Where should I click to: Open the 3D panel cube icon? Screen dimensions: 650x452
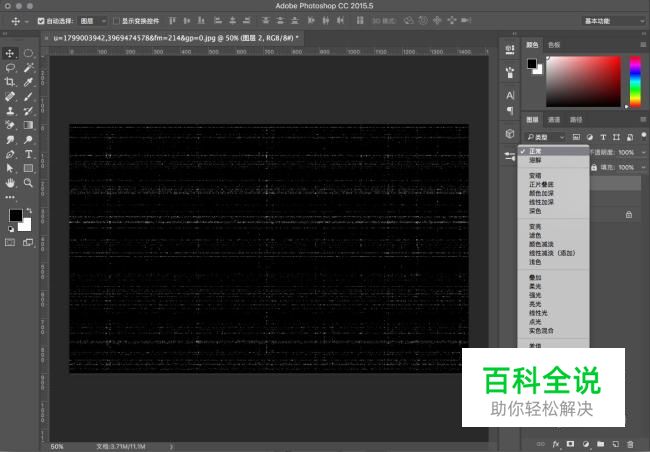(x=510, y=134)
